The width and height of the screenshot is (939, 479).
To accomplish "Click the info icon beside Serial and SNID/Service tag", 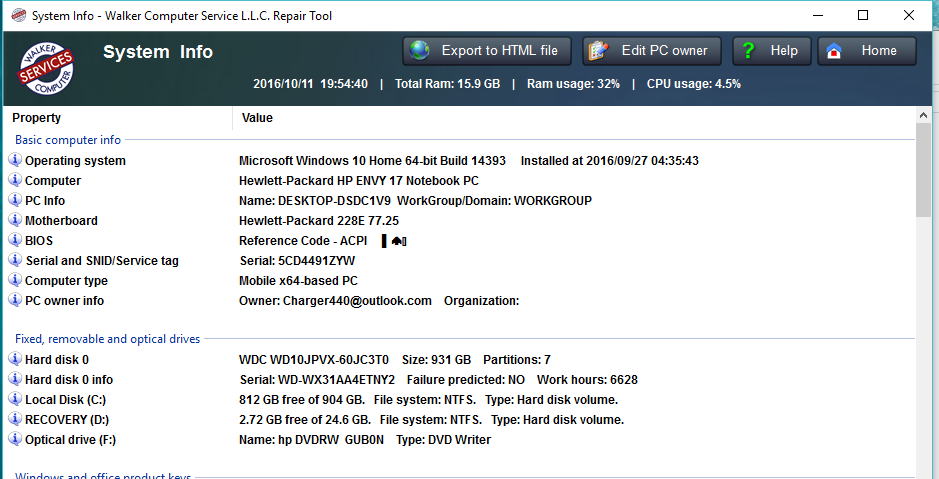I will [15, 260].
